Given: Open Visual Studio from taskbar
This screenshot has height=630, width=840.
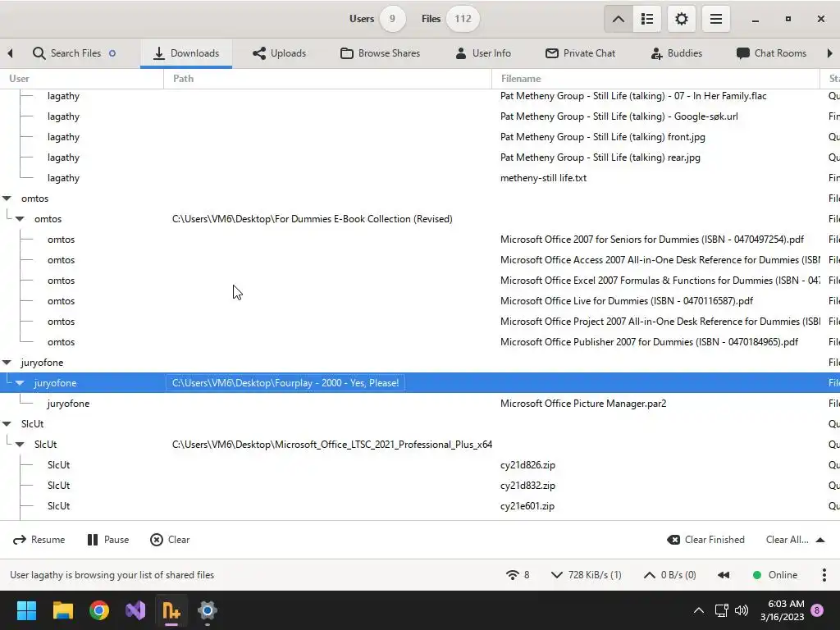Looking at the screenshot, I should tap(135, 610).
